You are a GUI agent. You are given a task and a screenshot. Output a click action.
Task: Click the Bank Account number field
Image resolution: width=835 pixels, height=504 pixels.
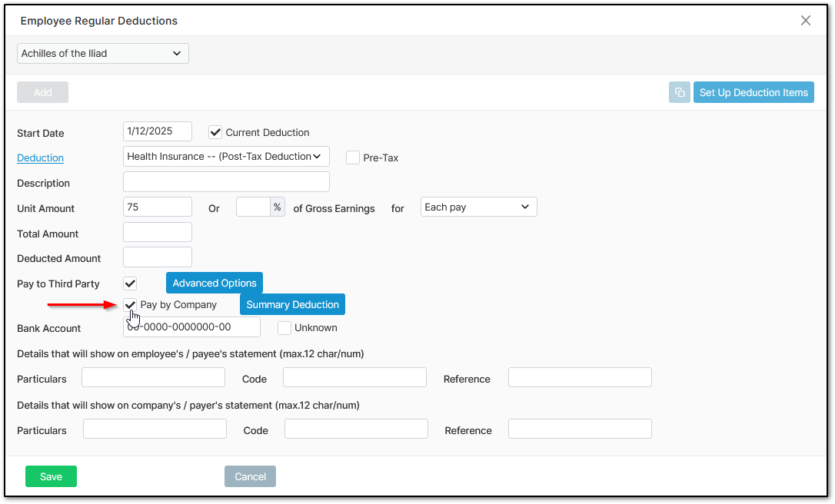[191, 327]
